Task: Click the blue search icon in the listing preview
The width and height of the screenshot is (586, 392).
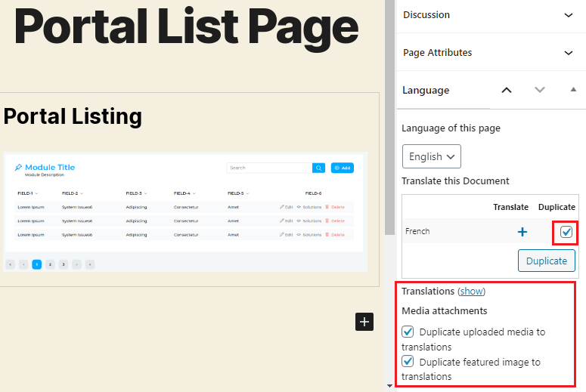Action: pyautogui.click(x=319, y=168)
